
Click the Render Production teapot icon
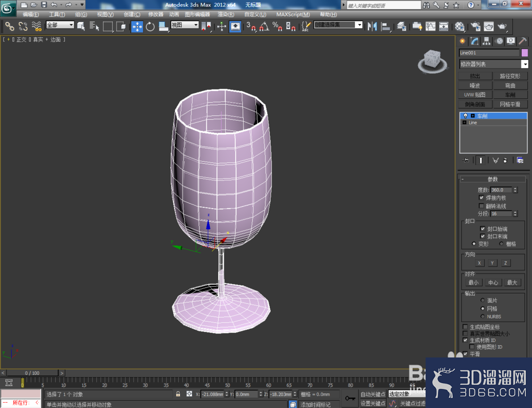pyautogui.click(x=502, y=27)
